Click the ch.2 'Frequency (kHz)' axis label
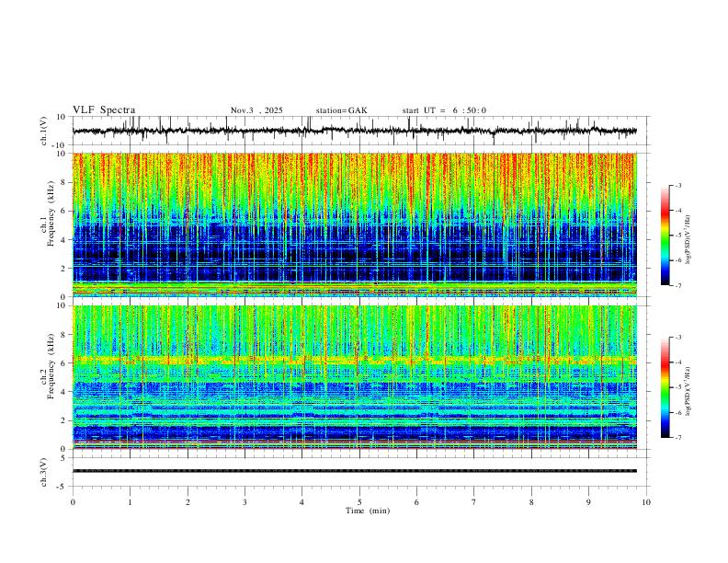Image resolution: width=728 pixels, height=563 pixels. pos(51,366)
